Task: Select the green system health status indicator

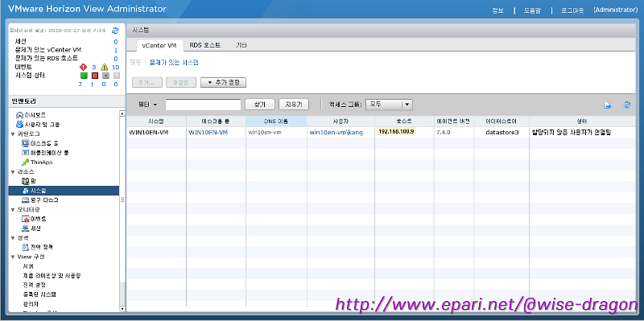Action: tap(84, 76)
